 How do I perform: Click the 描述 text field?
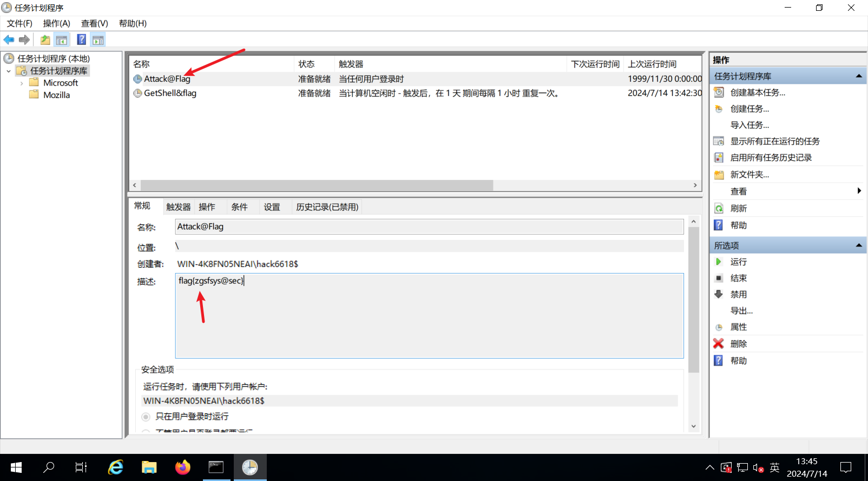(x=429, y=315)
